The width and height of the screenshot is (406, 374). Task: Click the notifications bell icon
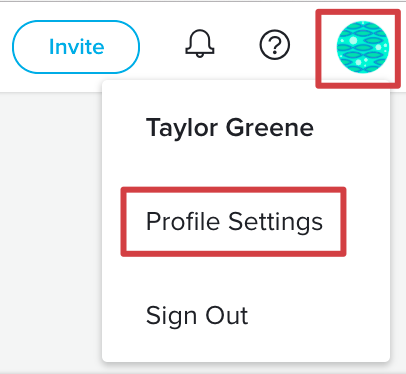coord(200,44)
